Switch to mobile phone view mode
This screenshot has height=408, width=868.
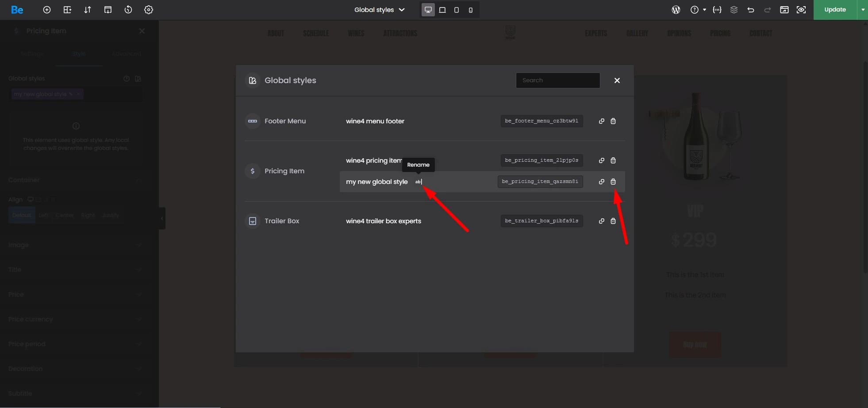tap(471, 10)
